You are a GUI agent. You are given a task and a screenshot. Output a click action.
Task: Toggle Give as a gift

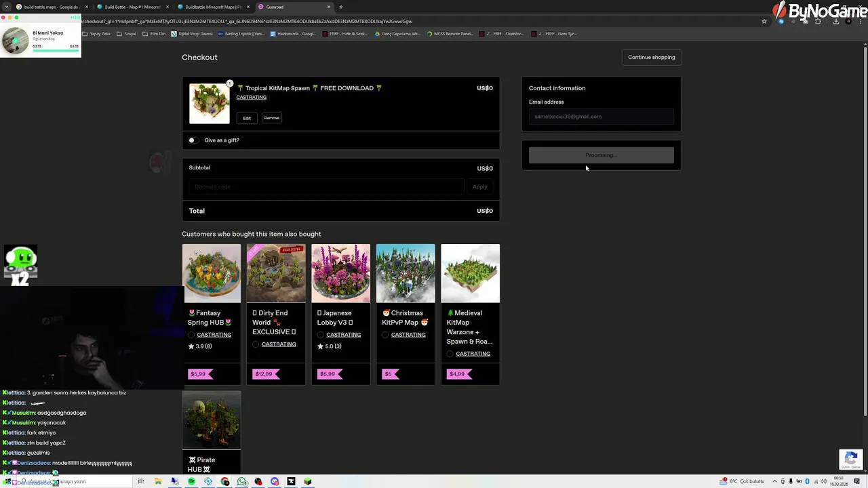(x=193, y=140)
